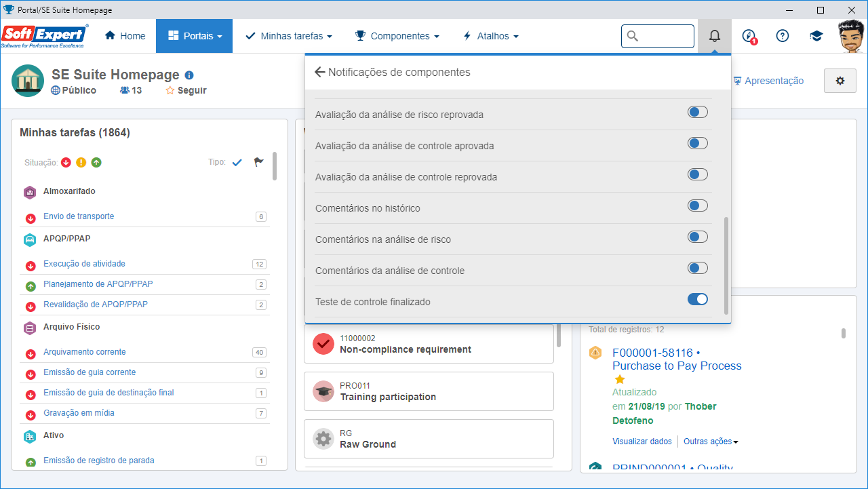
Task: Open the Atalhos dropdown menu
Action: coord(490,36)
